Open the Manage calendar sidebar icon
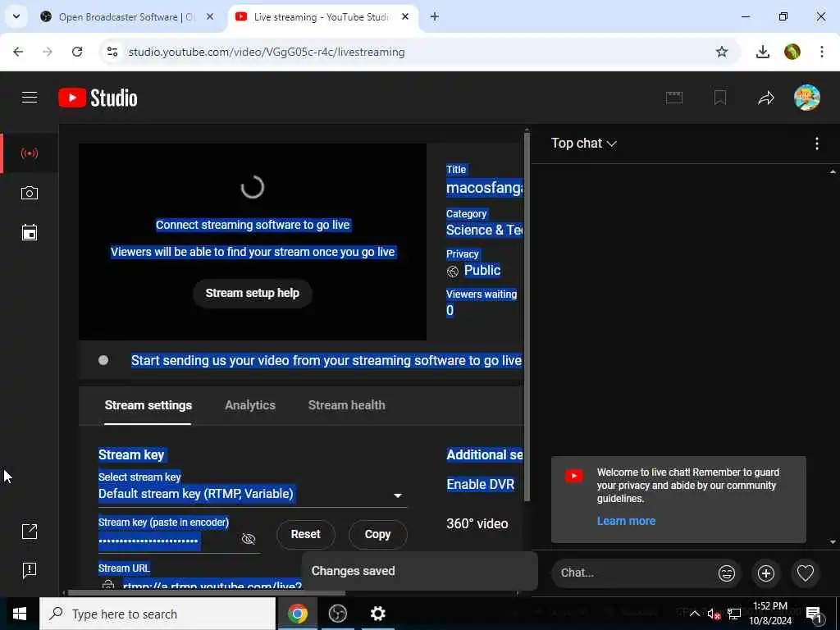This screenshot has width=840, height=630. click(30, 232)
